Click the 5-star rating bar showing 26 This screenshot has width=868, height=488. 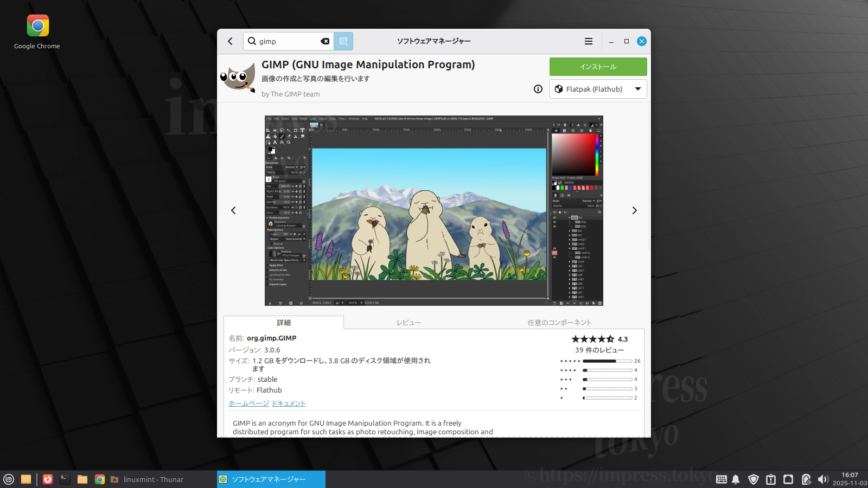[608, 361]
